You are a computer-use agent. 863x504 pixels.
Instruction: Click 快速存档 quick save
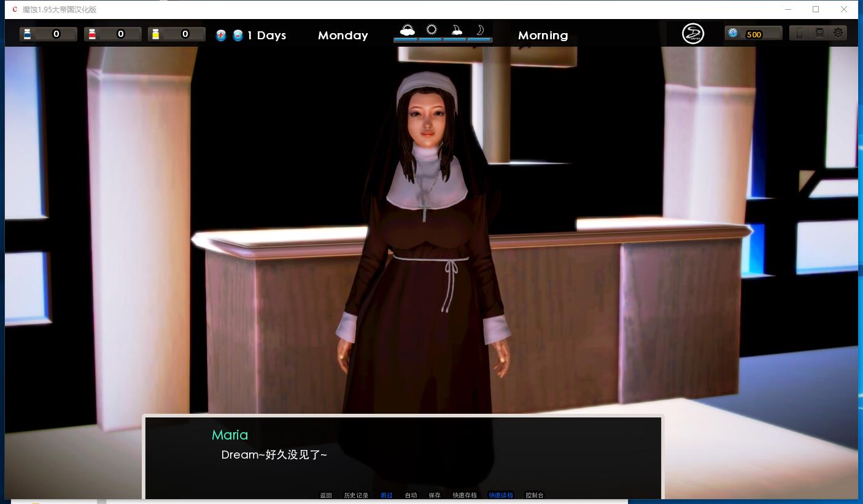click(465, 495)
